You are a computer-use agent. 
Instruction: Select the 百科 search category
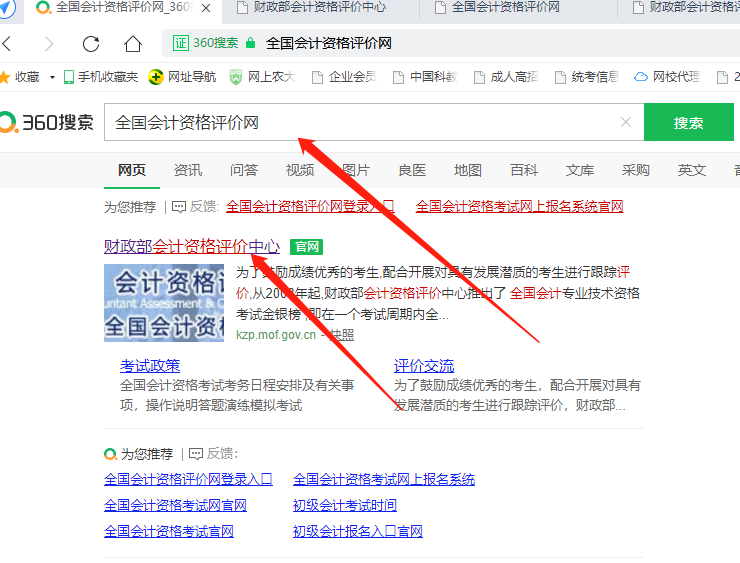[524, 170]
